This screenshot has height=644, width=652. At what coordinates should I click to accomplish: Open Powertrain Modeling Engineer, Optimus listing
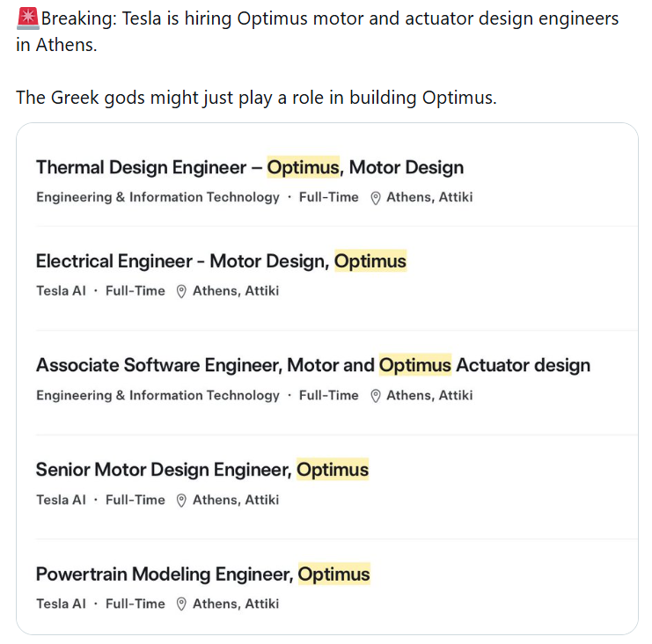click(x=202, y=574)
